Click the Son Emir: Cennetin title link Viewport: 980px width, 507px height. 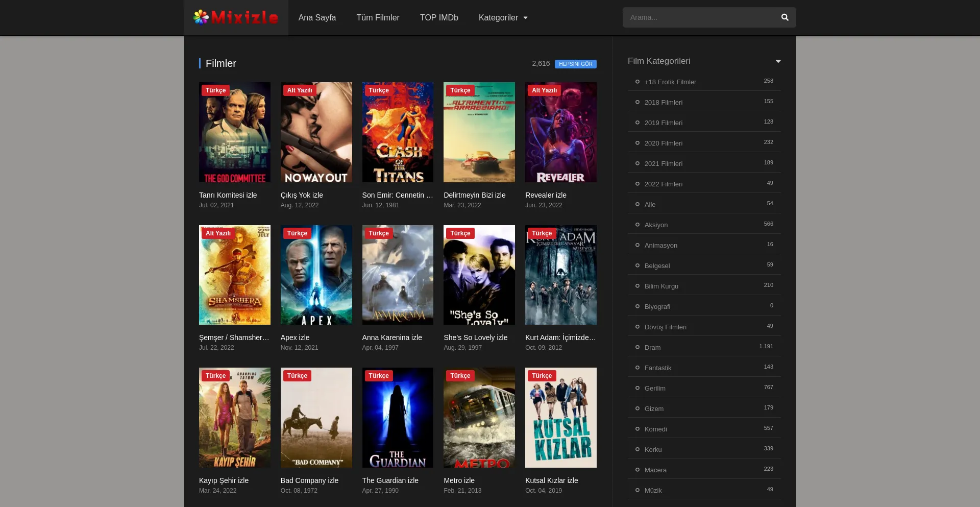tap(398, 195)
